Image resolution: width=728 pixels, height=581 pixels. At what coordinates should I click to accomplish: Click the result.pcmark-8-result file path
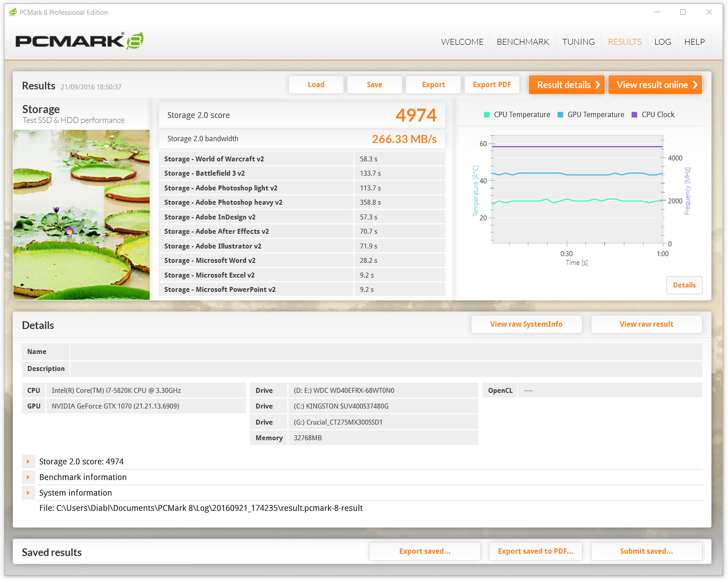(x=201, y=508)
